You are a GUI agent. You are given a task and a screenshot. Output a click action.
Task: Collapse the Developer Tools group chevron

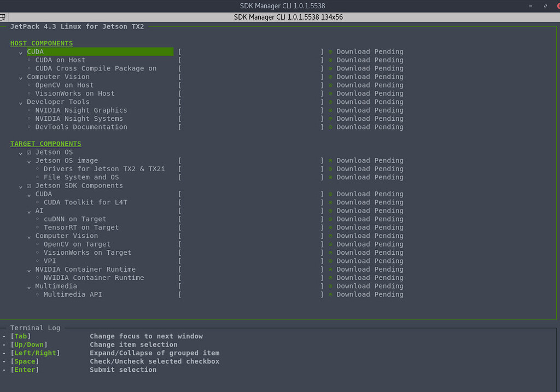20,102
